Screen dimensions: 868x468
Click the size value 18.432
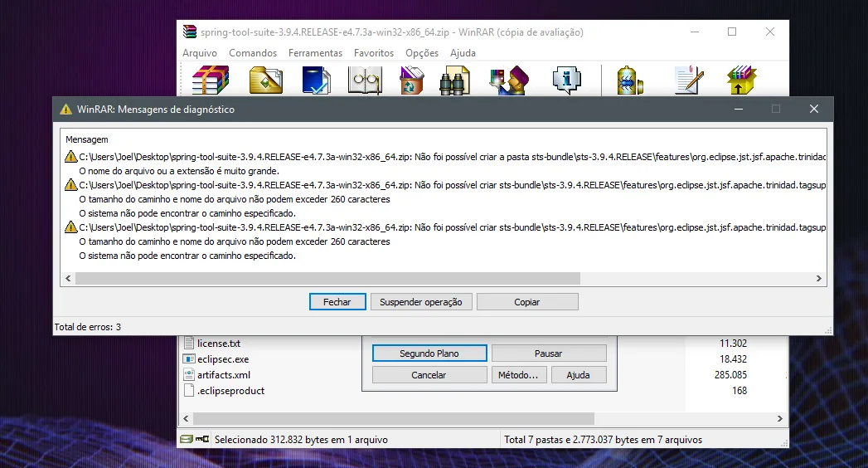coord(733,359)
